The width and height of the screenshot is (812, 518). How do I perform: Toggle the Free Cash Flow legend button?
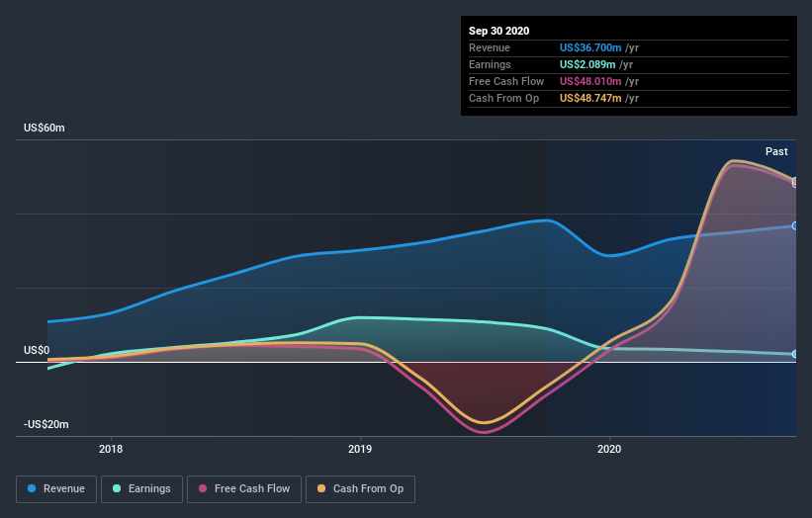click(244, 489)
